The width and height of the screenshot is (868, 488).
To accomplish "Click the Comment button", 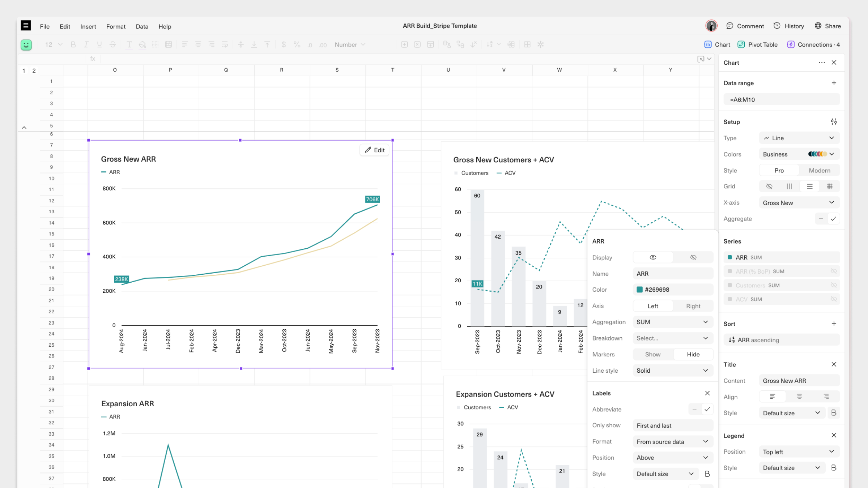I will (745, 26).
